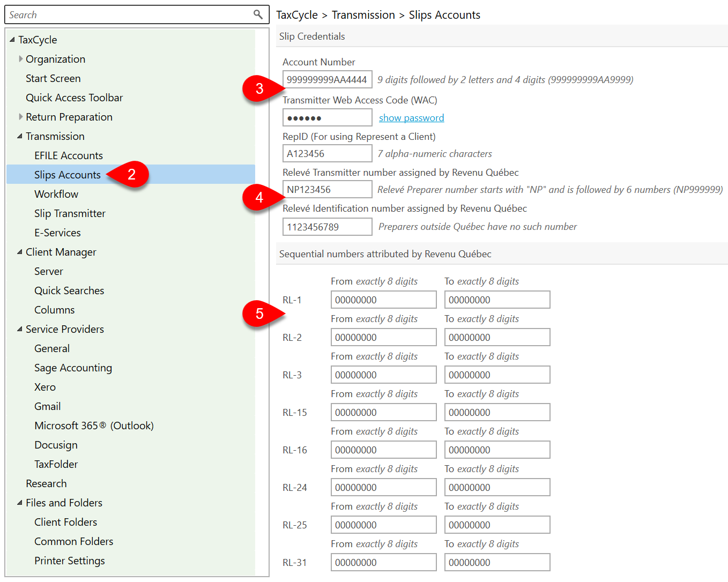This screenshot has height=582, width=728.
Task: Click the Transmitter Web Access Code field
Action: click(x=328, y=117)
